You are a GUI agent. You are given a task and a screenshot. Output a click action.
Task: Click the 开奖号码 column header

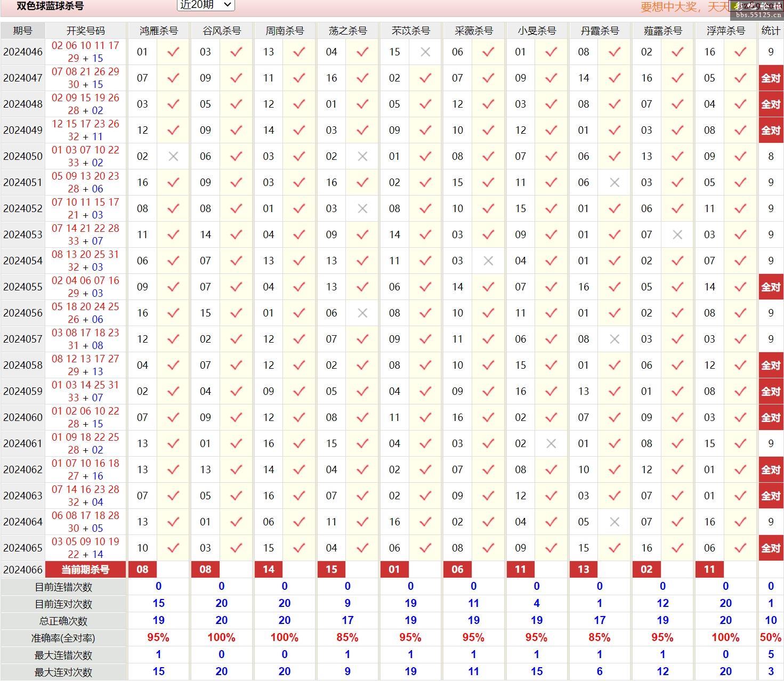(85, 31)
